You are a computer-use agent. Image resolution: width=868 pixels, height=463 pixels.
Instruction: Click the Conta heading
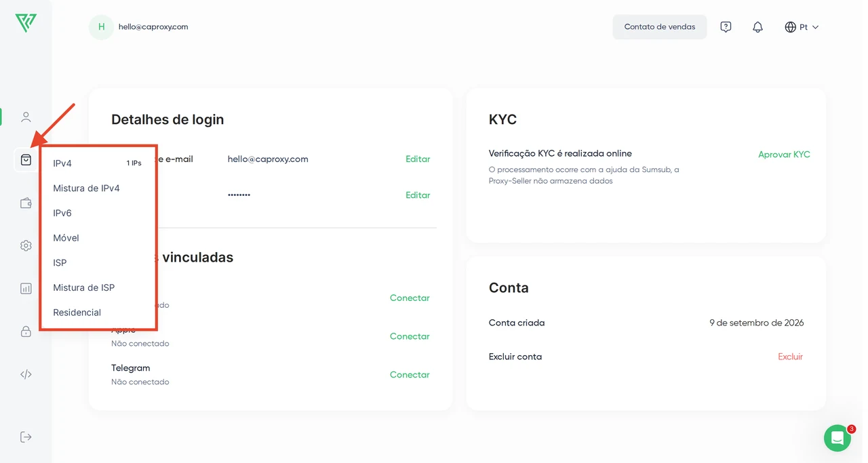(x=509, y=287)
